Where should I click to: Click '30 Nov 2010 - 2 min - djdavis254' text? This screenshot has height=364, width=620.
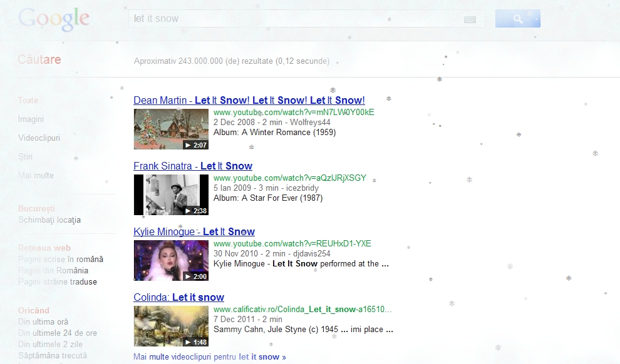[272, 253]
